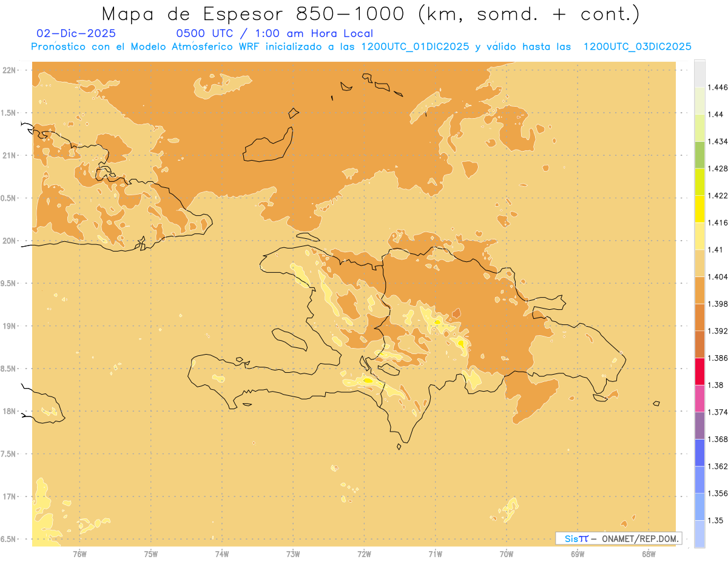Click the legend value '1.35'

(715, 520)
